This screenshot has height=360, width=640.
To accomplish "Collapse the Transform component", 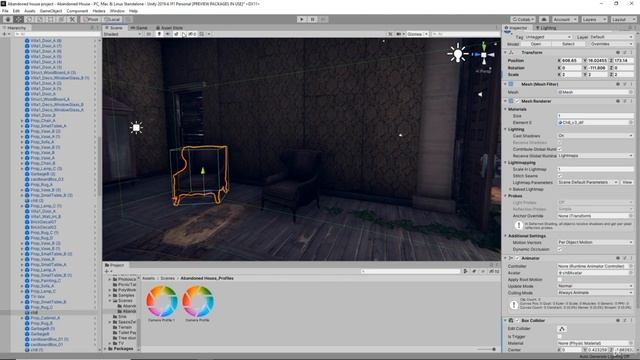I will pyautogui.click(x=505, y=52).
